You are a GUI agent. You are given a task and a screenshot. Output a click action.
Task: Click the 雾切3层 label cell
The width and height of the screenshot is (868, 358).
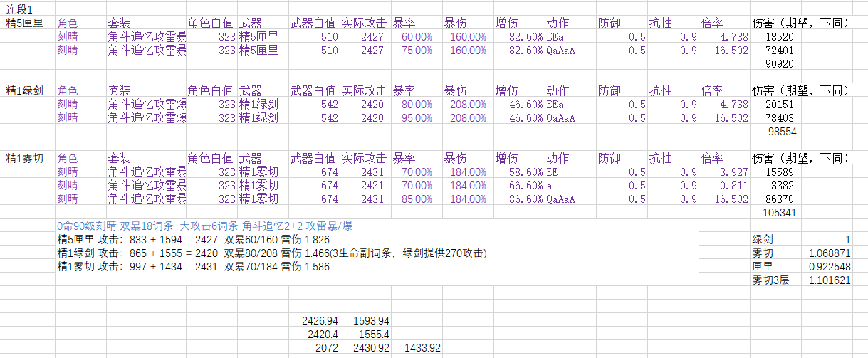click(x=771, y=280)
